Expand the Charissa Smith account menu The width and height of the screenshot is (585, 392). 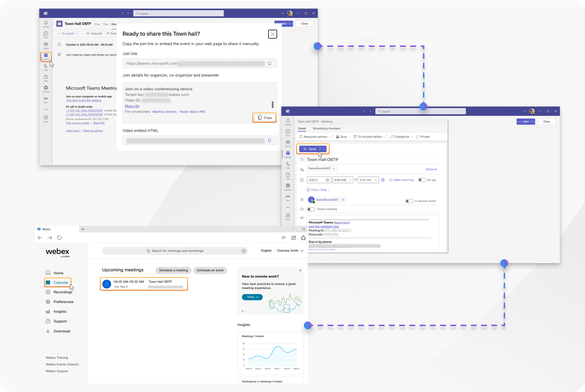(x=290, y=251)
